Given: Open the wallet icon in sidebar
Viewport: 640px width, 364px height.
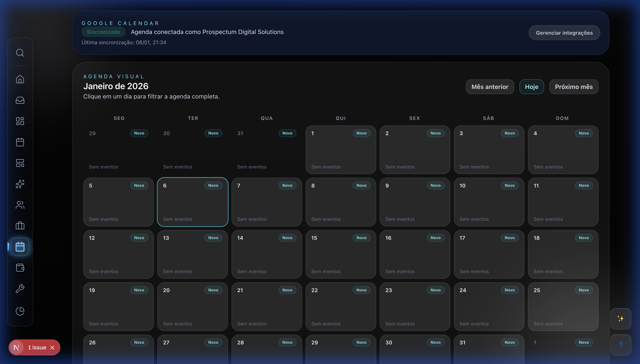Looking at the screenshot, I should click(x=20, y=268).
